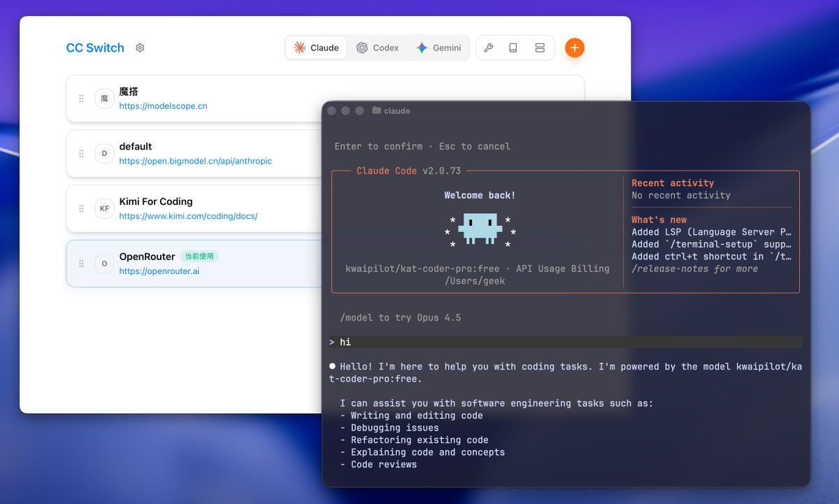The width and height of the screenshot is (839, 504).
Task: Grab the drag handle on Kimi For Coding
Action: coord(80,208)
